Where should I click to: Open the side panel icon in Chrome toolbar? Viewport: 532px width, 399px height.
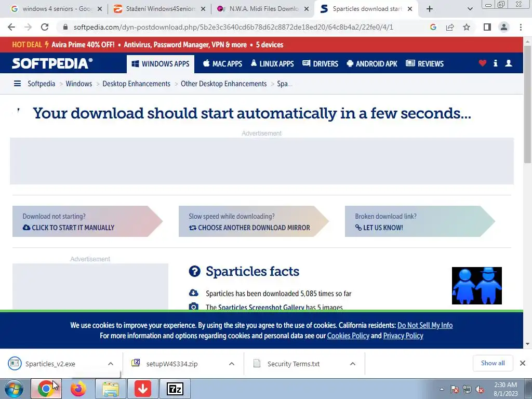click(x=487, y=27)
